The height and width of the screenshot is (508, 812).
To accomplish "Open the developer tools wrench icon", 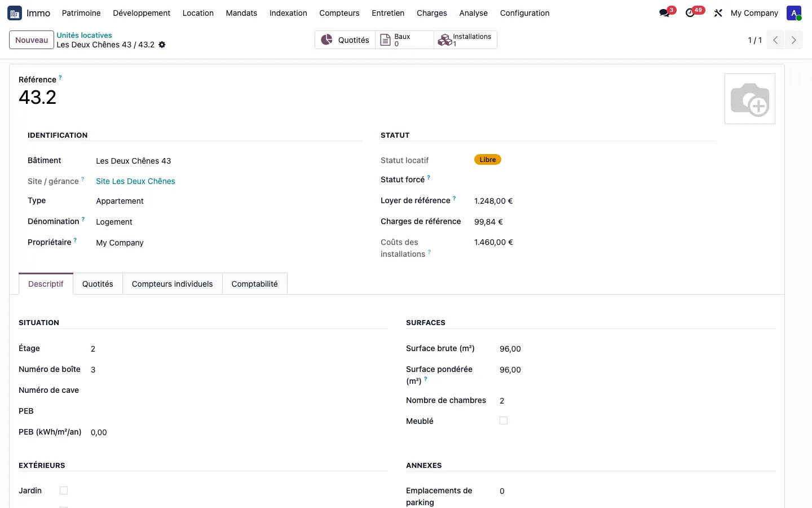I will pos(718,13).
